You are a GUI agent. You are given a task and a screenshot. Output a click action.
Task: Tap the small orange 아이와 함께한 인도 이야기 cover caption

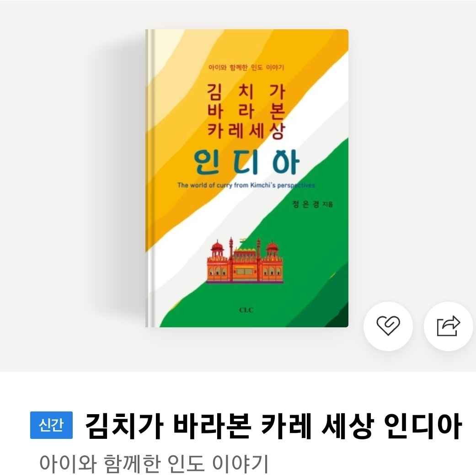[x=246, y=67]
